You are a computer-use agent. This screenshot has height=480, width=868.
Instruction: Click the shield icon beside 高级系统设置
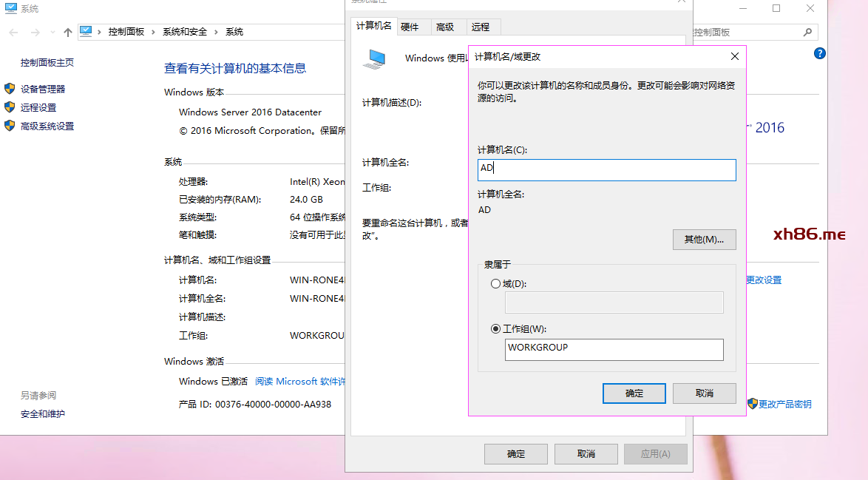pos(10,126)
